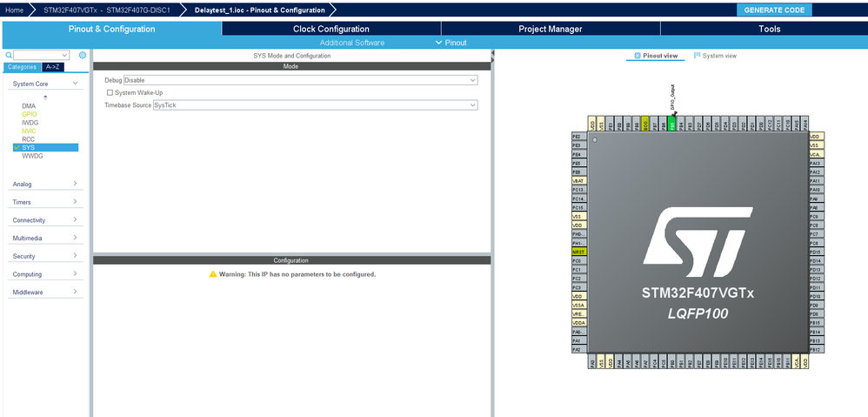Select DMA in System Core list
This screenshot has width=868, height=417.
pyautogui.click(x=29, y=105)
